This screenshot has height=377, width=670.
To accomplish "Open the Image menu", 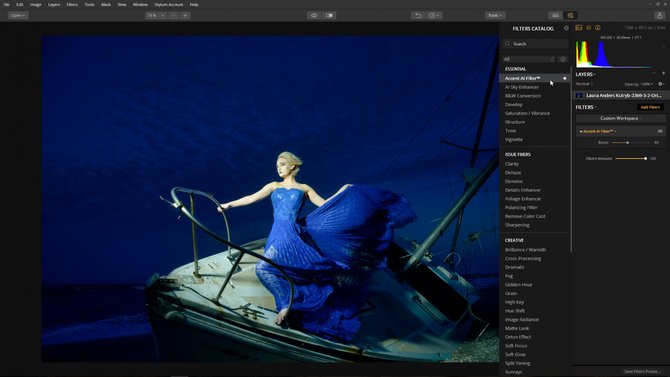I will pyautogui.click(x=35, y=4).
